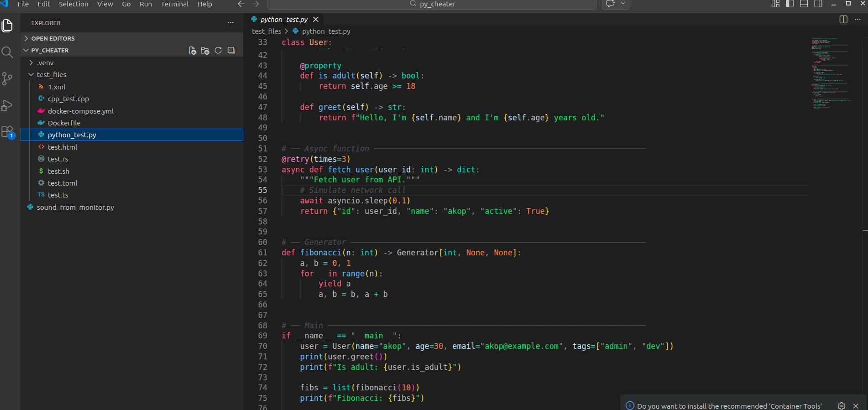Click line number 61 in gutter
This screenshot has width=868, height=410.
[x=262, y=253]
